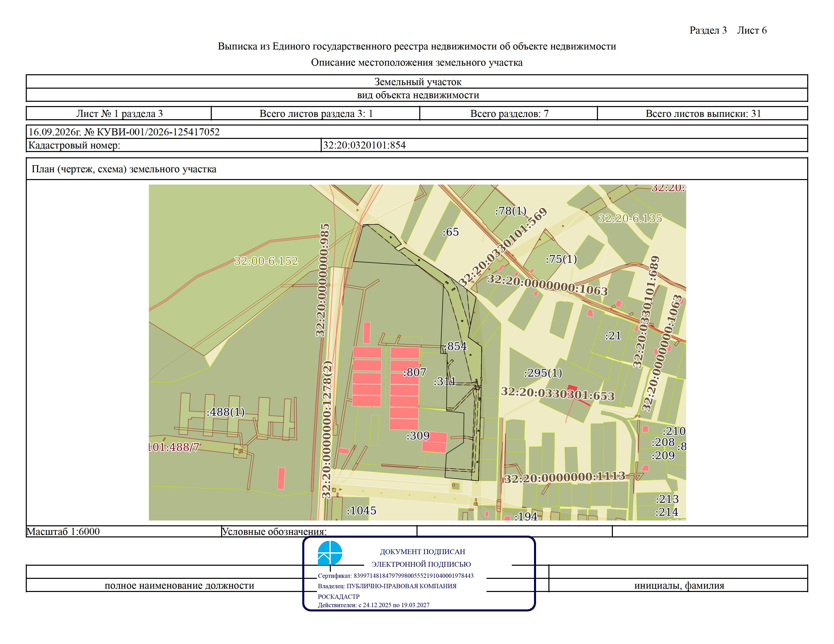Click the 'Масштаб 1:6000' scale label
This screenshot has width=834, height=644.
tap(63, 531)
